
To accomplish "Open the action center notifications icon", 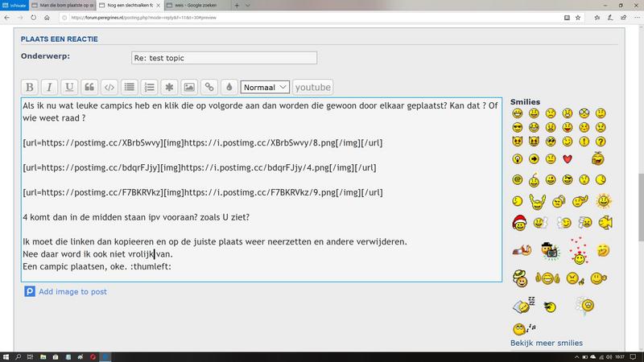I will [633, 357].
